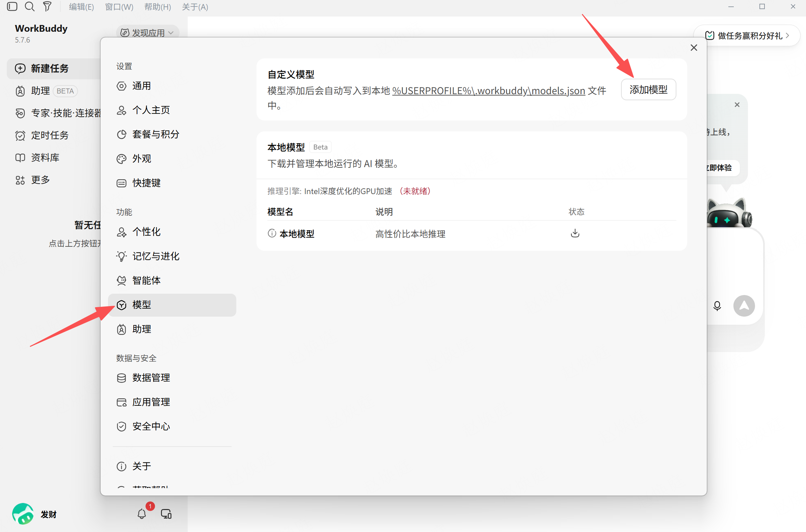The image size is (806, 532).
Task: Click the 添加模型 button
Action: (648, 90)
